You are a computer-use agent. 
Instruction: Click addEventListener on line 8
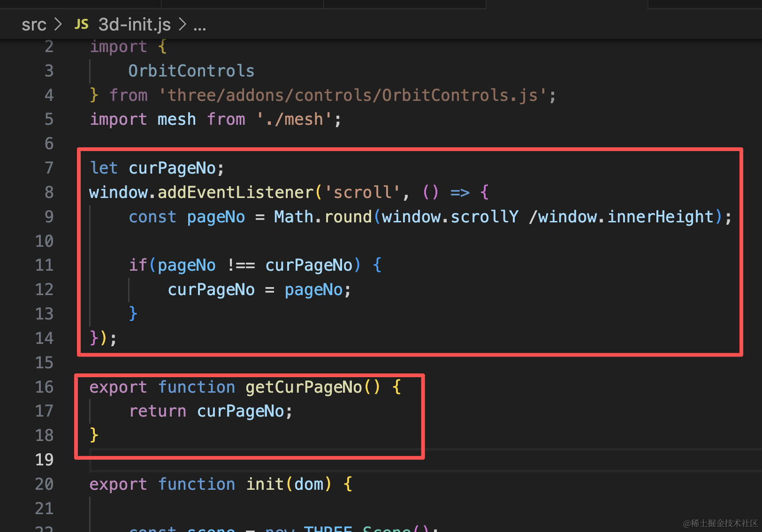click(236, 192)
